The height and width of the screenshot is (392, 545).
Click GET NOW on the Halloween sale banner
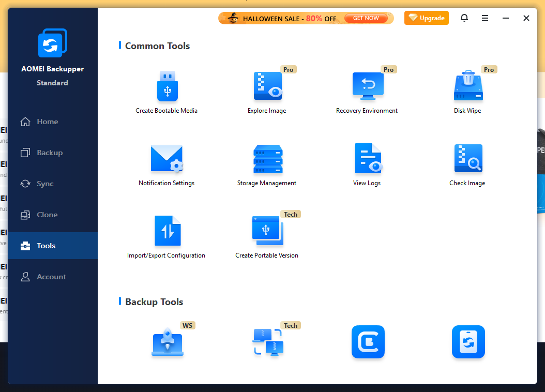pyautogui.click(x=367, y=18)
